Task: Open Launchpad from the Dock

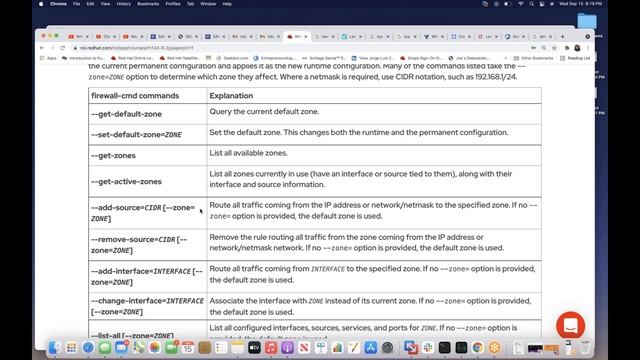Action: [71, 347]
